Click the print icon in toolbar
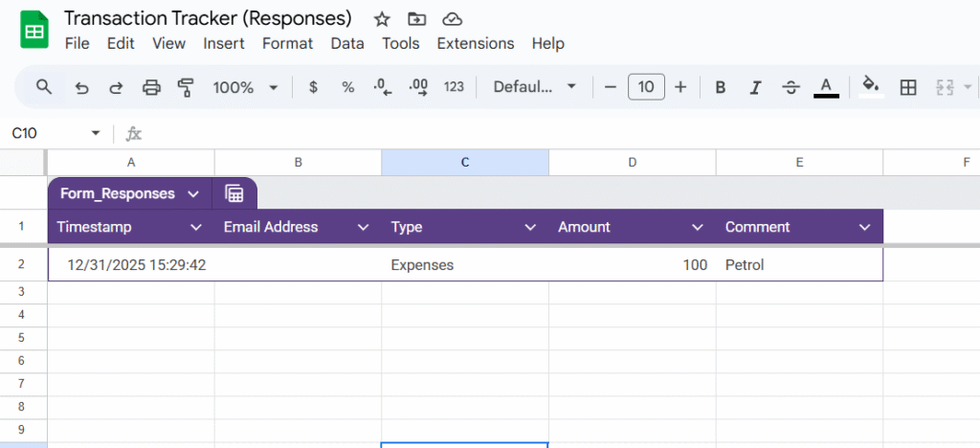Viewport: 980px width, 448px height. [x=151, y=87]
